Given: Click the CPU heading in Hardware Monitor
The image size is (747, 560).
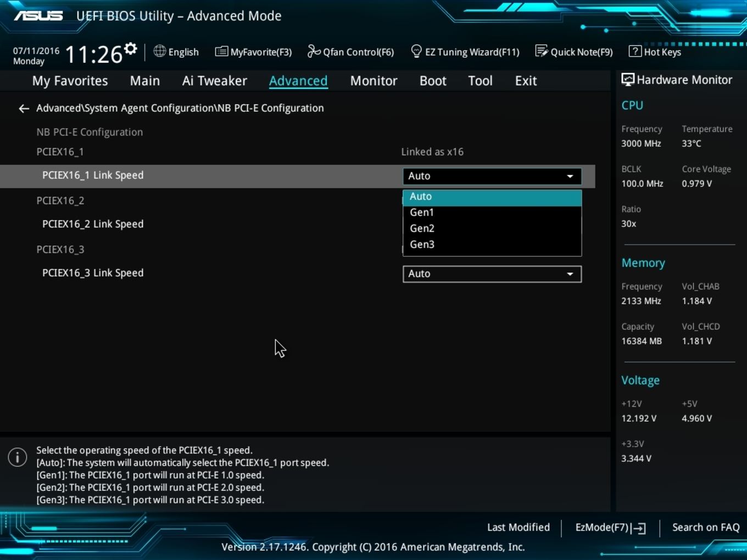Looking at the screenshot, I should pos(632,105).
